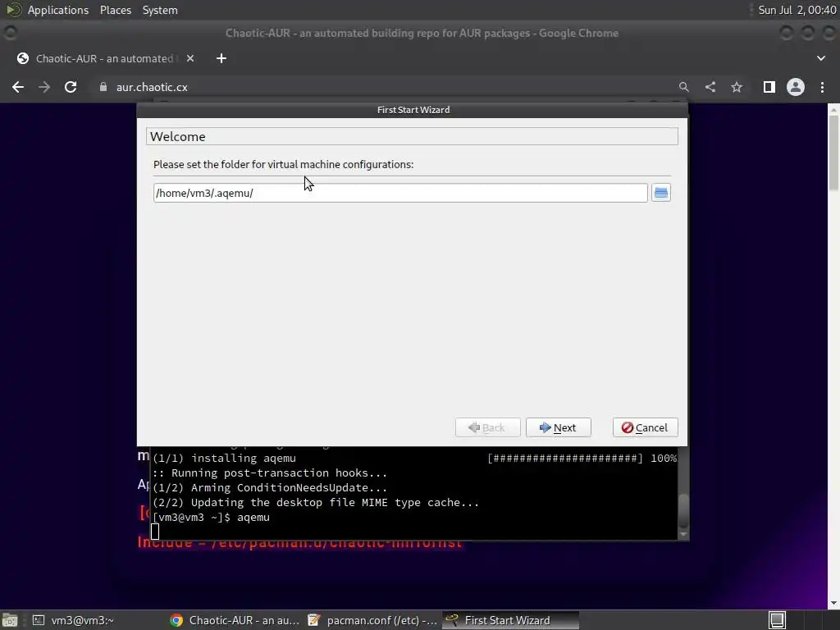The image size is (840, 630).
Task: Toggle Chrome side panel icon
Action: 769,87
